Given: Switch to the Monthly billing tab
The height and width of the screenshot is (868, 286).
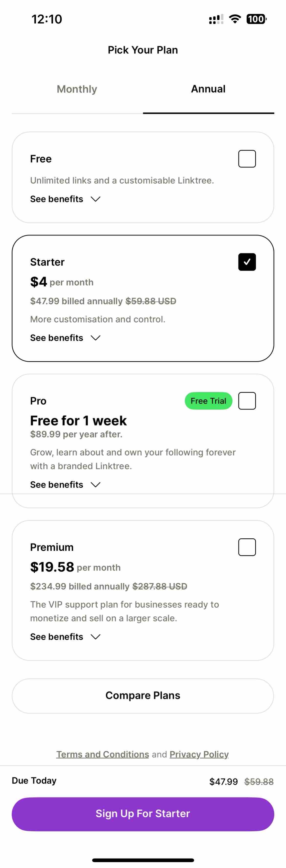Looking at the screenshot, I should click(x=77, y=89).
